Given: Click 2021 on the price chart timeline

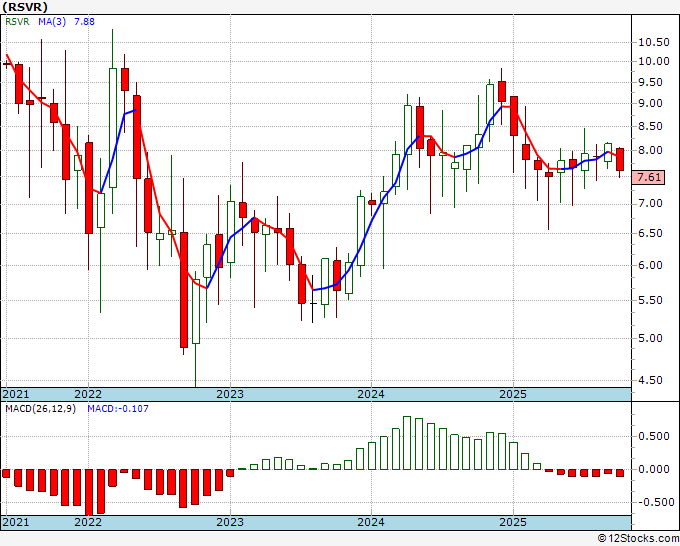Looking at the screenshot, I should (16, 394).
